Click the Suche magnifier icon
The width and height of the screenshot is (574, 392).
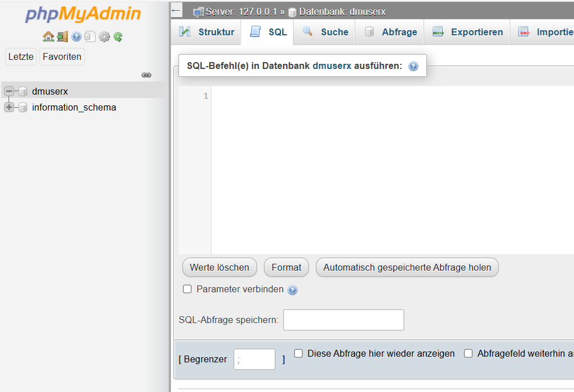(307, 31)
